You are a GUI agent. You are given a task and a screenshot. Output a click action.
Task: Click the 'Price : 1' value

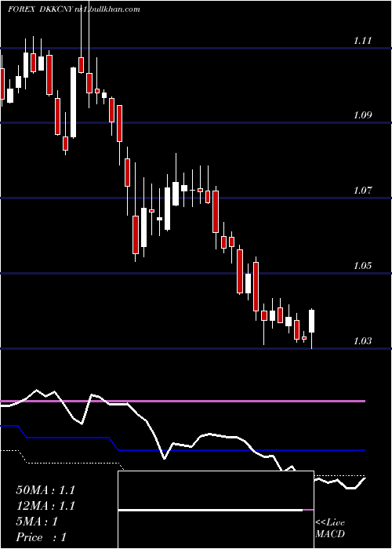pos(41,537)
